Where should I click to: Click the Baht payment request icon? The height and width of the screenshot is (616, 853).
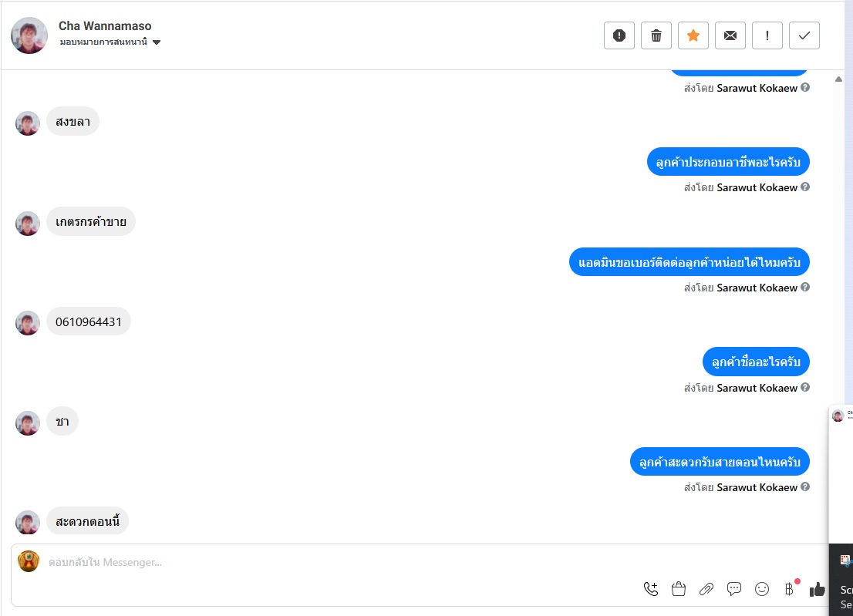click(x=789, y=589)
